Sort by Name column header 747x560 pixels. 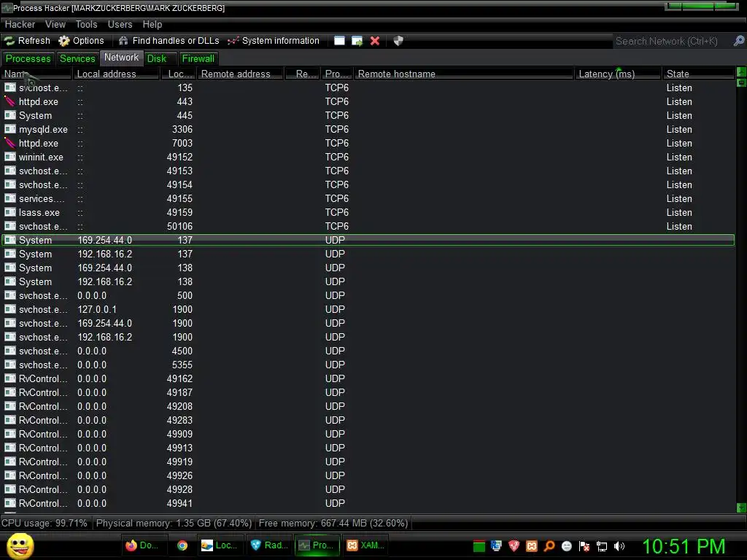[x=36, y=74]
